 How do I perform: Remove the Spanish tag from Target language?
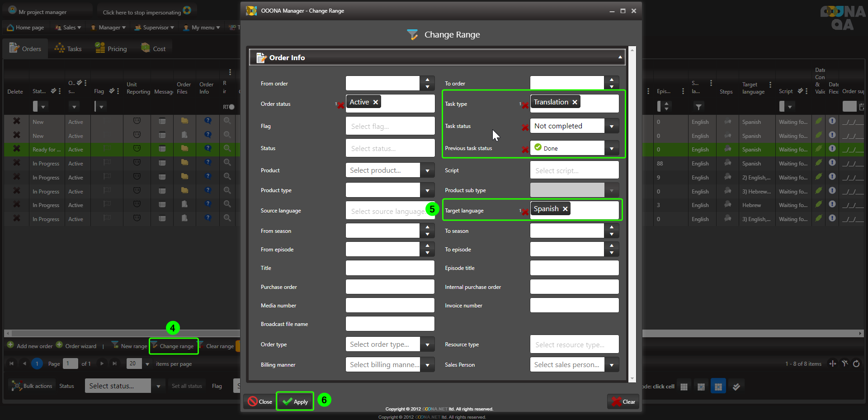[x=565, y=209]
